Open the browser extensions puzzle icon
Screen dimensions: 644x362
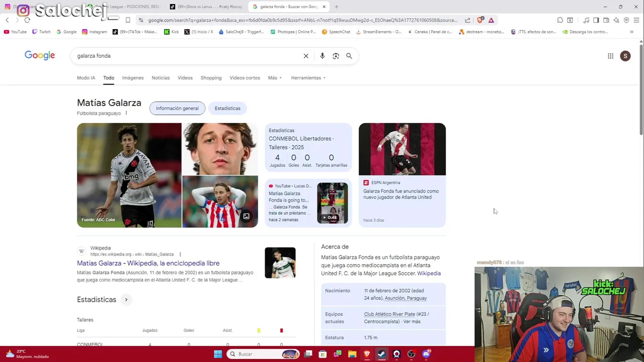pos(560,20)
